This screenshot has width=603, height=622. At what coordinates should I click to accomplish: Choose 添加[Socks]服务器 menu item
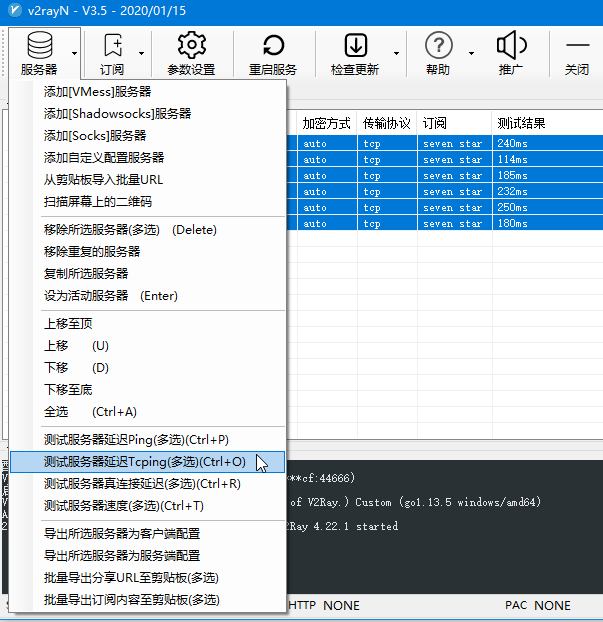tap(148, 136)
